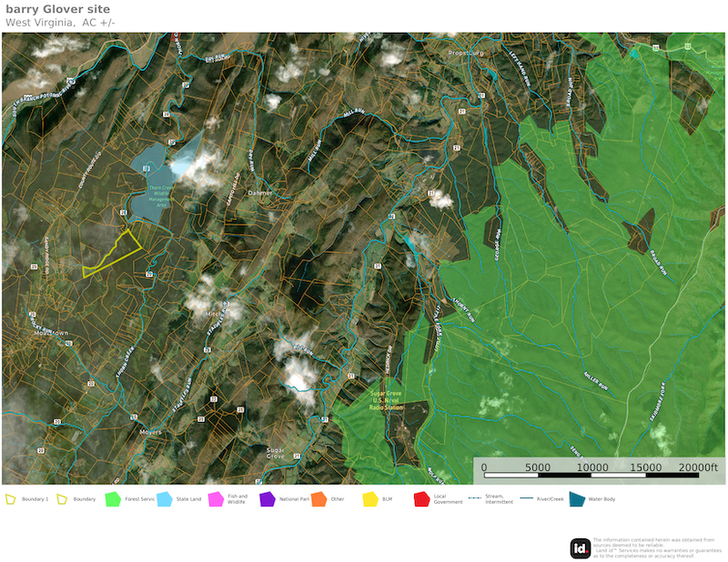This screenshot has height=562, width=728.
Task: Click the green Forest Service legend swatch
Action: (x=113, y=499)
